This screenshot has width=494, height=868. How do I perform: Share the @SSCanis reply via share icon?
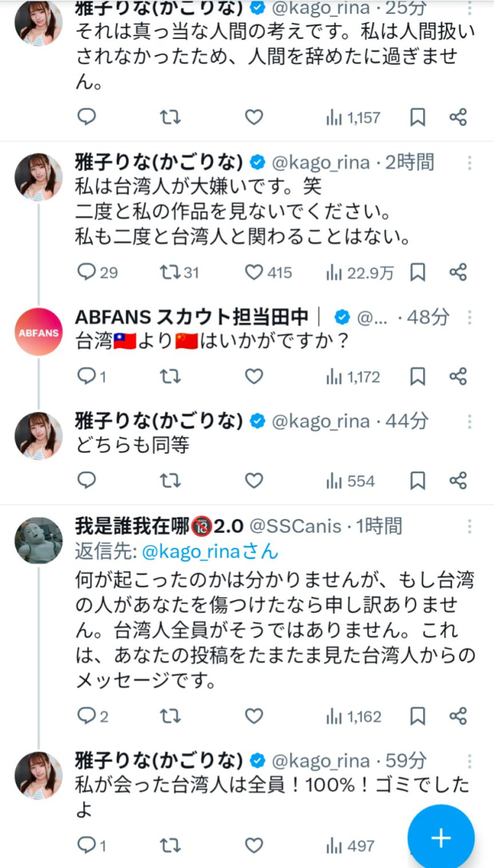click(457, 714)
